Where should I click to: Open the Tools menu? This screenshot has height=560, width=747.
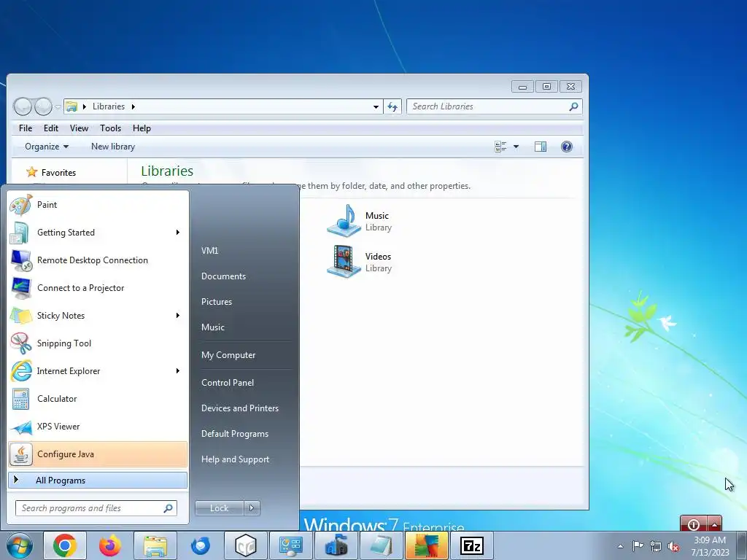(x=111, y=128)
